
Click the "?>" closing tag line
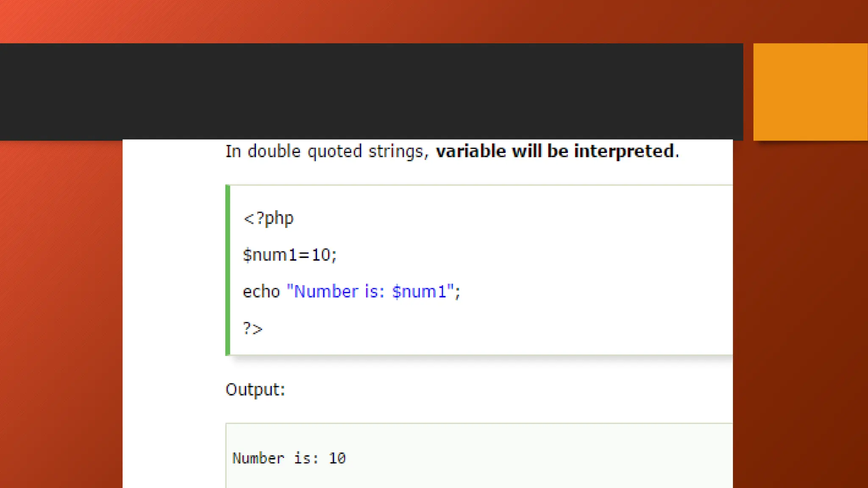tap(253, 328)
